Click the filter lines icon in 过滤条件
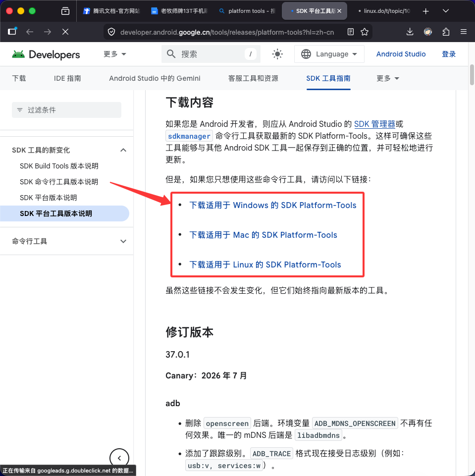Image resolution: width=475 pixels, height=476 pixels. tap(20, 110)
